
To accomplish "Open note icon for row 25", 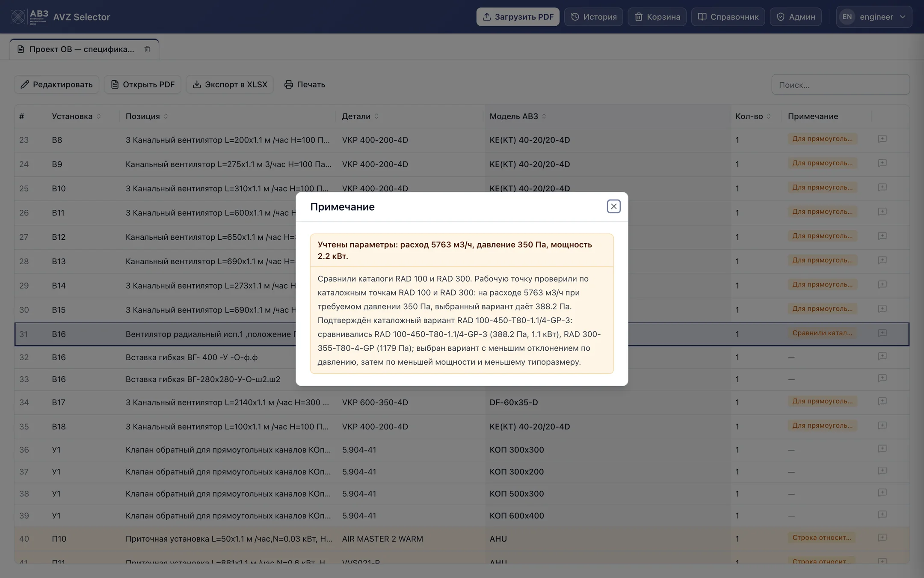I will pyautogui.click(x=882, y=188).
